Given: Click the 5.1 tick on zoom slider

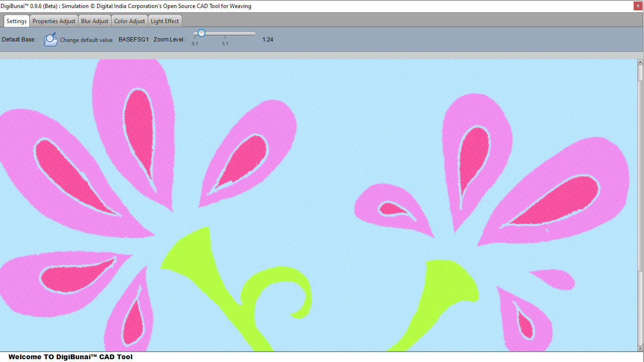Looking at the screenshot, I should pos(225,37).
